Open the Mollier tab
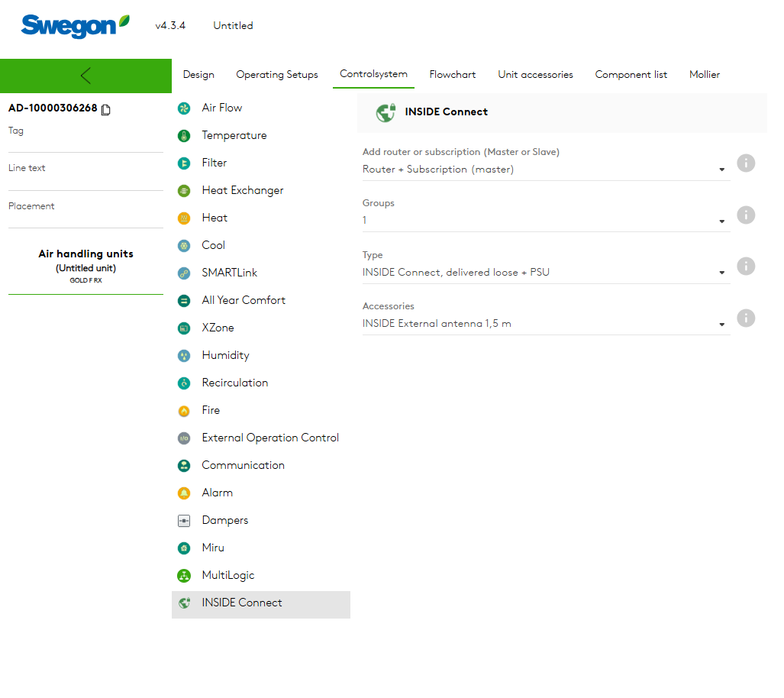 tap(704, 75)
